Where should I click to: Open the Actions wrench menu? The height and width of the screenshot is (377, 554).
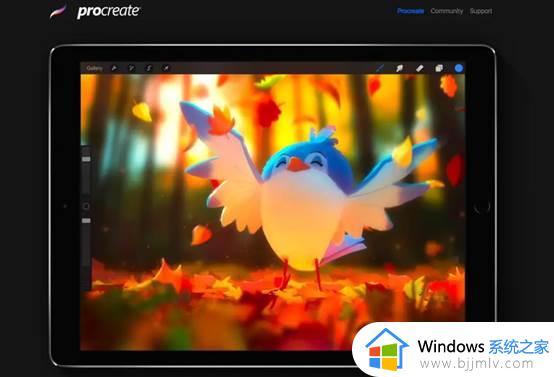click(114, 68)
